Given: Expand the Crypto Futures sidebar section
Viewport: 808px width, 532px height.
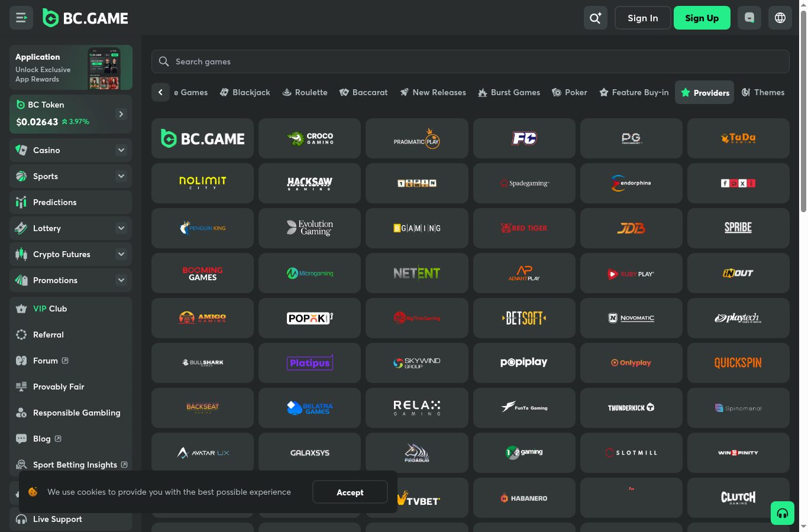Looking at the screenshot, I should pos(121,254).
